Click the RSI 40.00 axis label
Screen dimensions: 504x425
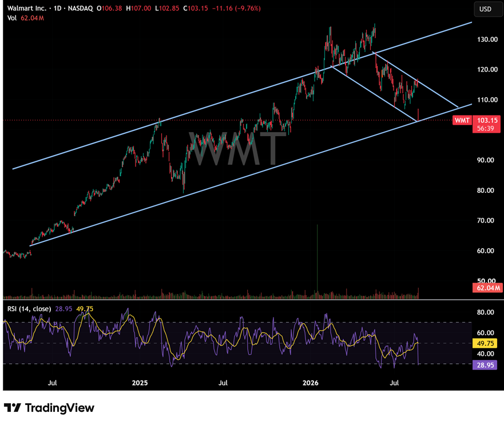(485, 353)
